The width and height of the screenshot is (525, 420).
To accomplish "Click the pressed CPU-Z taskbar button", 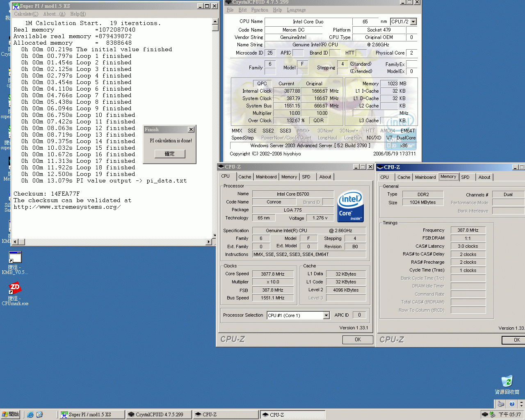I will tap(293, 415).
